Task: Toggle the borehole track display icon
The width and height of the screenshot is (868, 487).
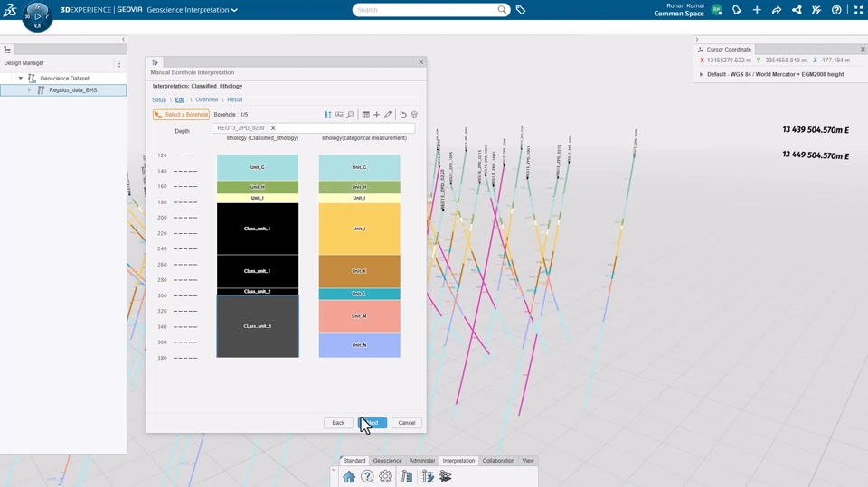Action: tap(327, 115)
